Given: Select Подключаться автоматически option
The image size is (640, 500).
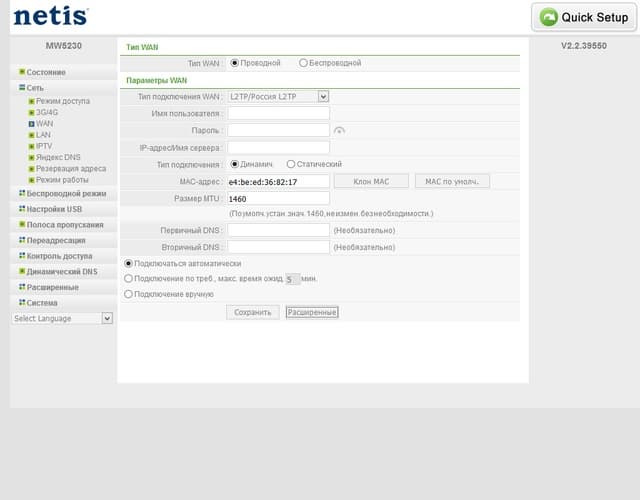Looking at the screenshot, I should [128, 264].
